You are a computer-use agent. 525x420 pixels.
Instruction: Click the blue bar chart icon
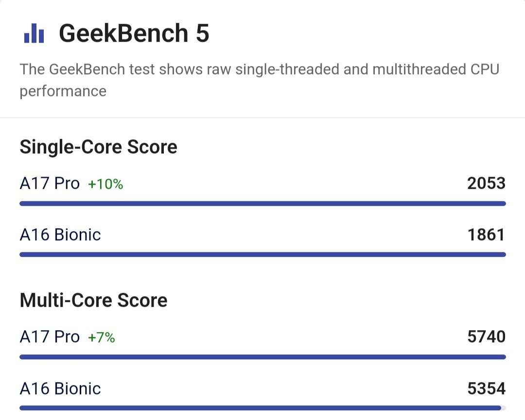pos(34,33)
